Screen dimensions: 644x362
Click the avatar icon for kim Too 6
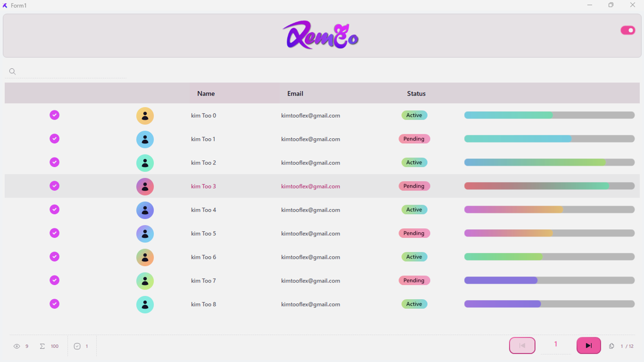(145, 257)
